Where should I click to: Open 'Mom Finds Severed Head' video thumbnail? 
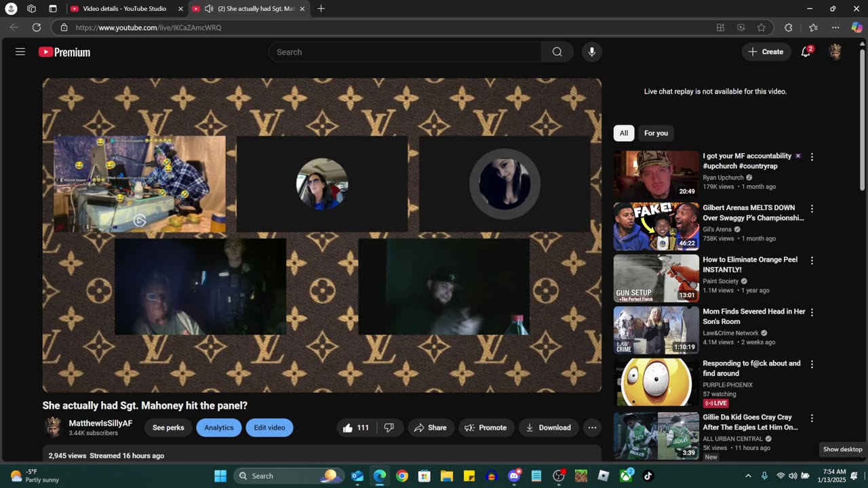click(656, 330)
